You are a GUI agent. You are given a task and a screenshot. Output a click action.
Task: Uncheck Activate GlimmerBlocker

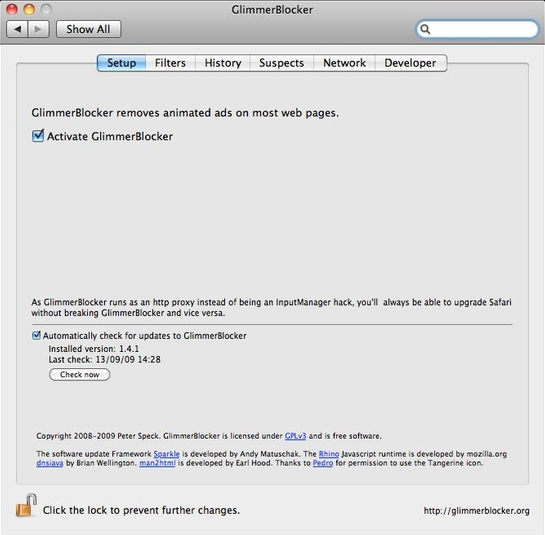tap(38, 136)
